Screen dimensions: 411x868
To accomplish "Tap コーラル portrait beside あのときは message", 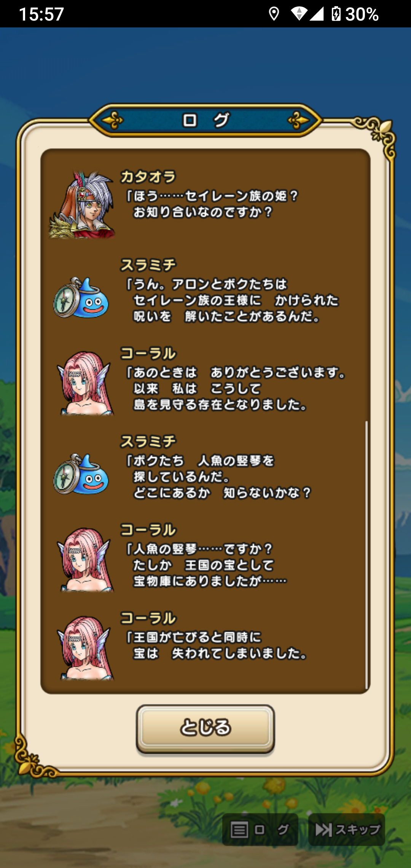I will coord(85,383).
